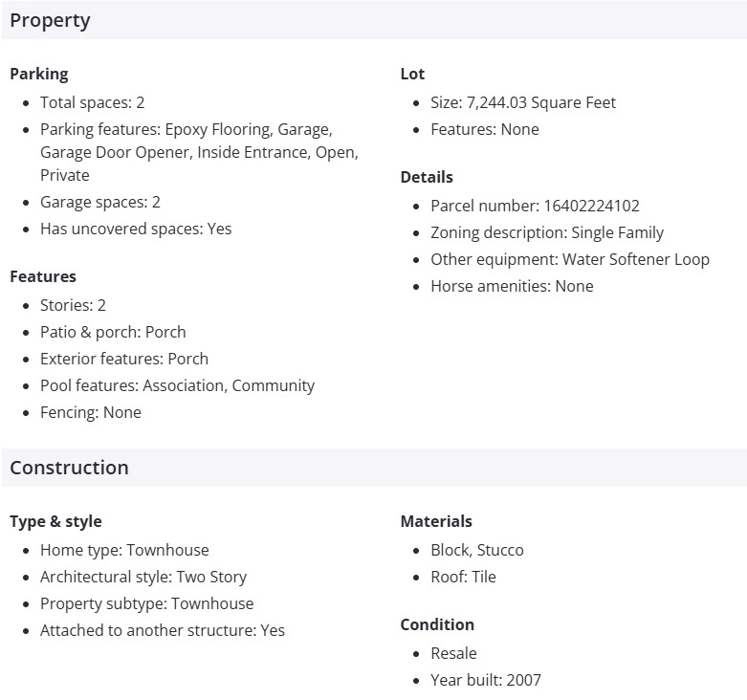The image size is (747, 700).
Task: Select the Parking subheading
Action: [39, 74]
